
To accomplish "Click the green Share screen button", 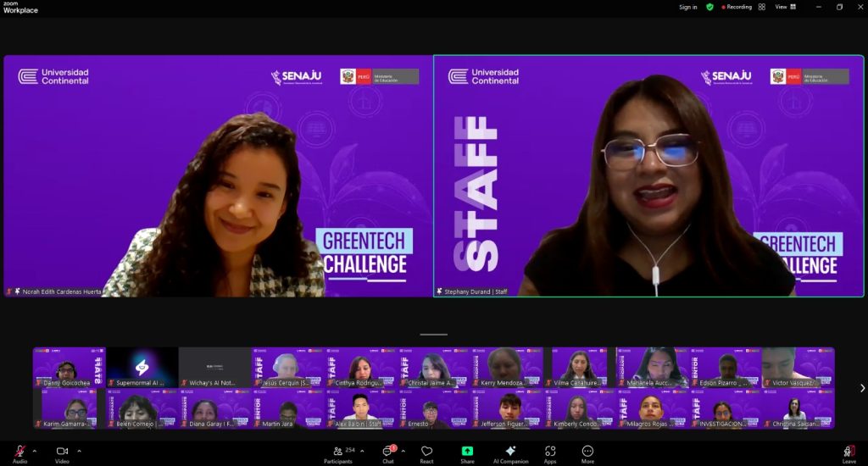I will click(467, 454).
